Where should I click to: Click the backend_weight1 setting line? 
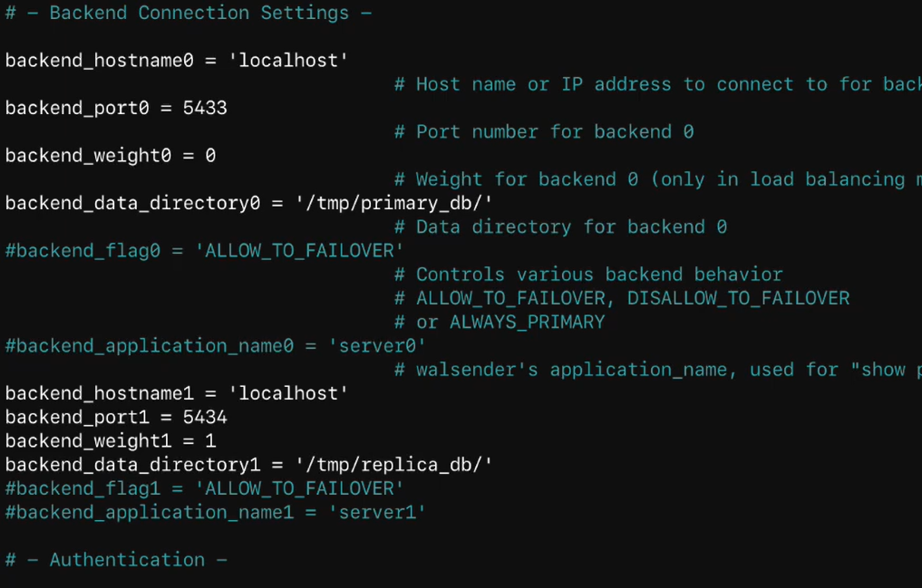[111, 441]
